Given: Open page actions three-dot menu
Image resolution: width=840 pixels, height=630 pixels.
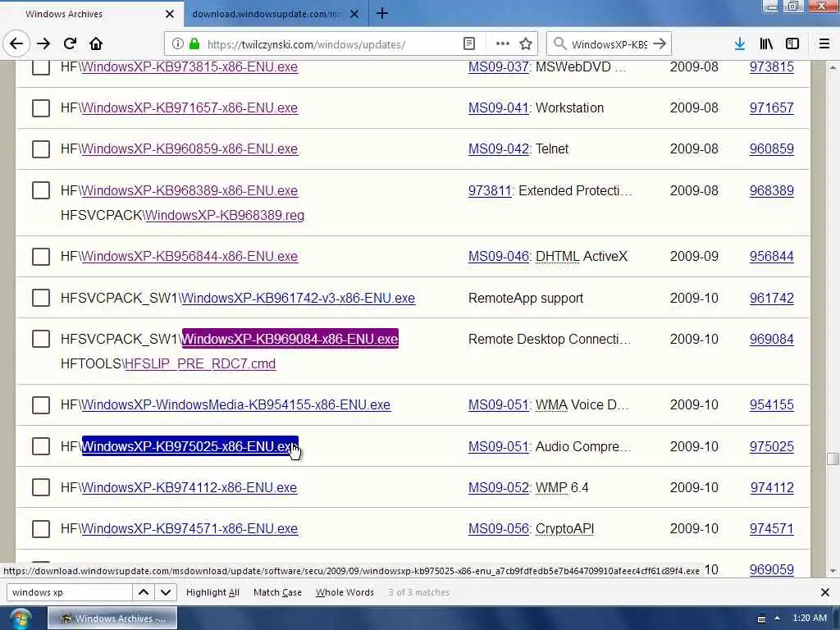Looking at the screenshot, I should (503, 44).
